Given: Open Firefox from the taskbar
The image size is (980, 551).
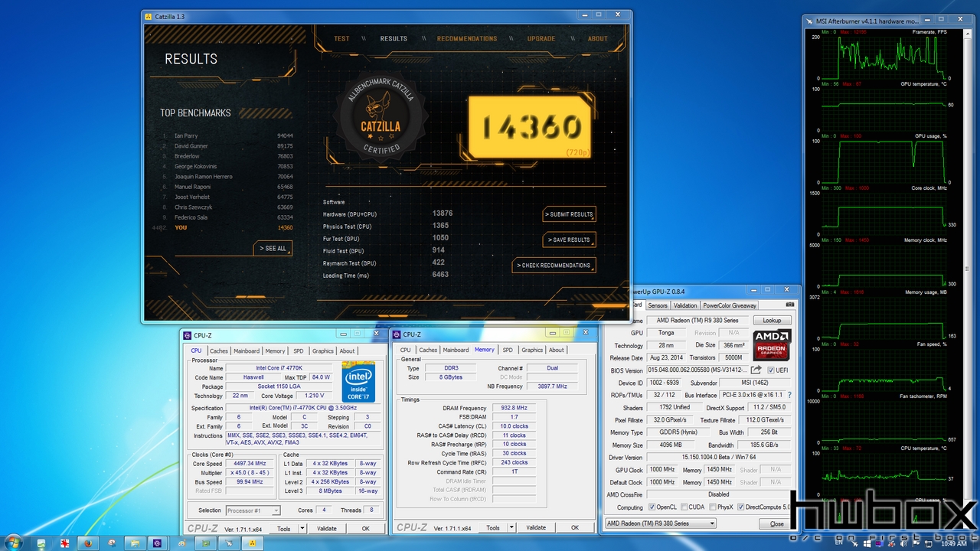Looking at the screenshot, I should (88, 543).
